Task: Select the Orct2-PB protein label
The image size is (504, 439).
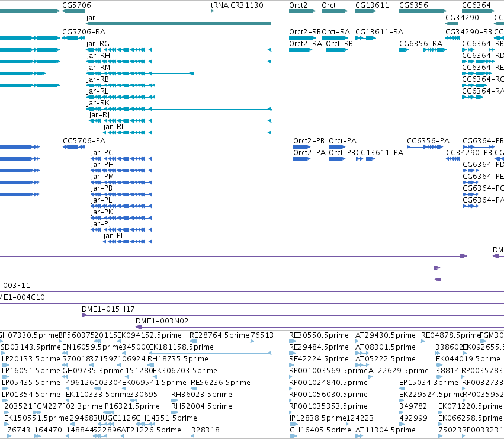Action: (x=309, y=141)
